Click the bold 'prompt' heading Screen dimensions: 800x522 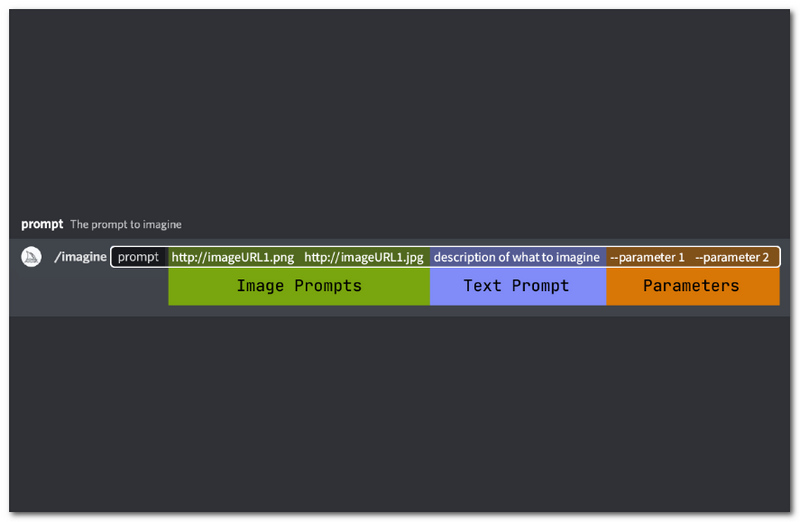click(42, 224)
